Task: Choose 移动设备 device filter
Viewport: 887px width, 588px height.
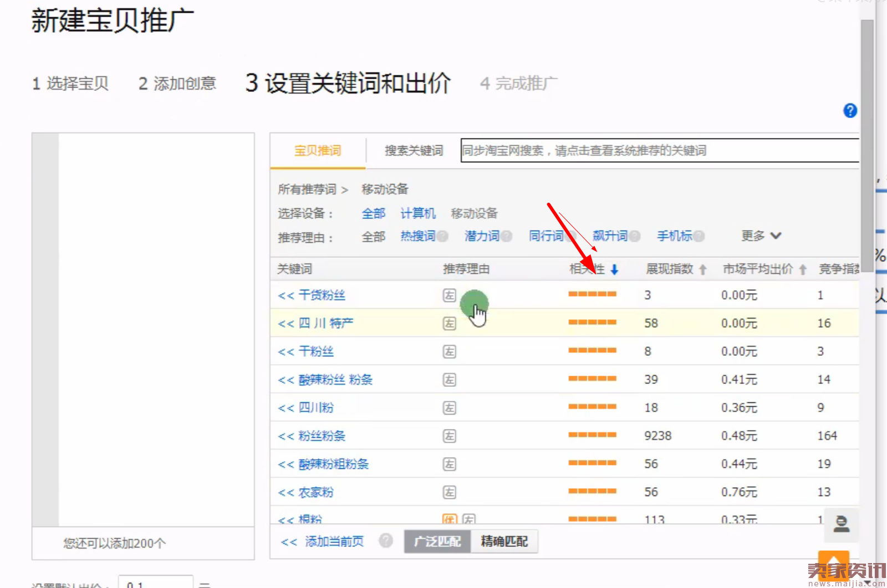Action: (x=474, y=213)
